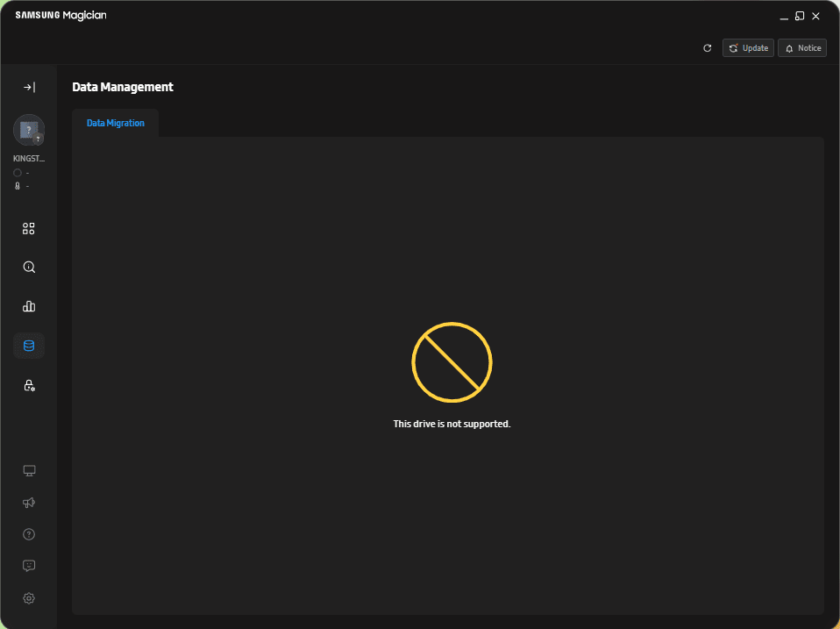Open the security lock settings icon

[29, 385]
